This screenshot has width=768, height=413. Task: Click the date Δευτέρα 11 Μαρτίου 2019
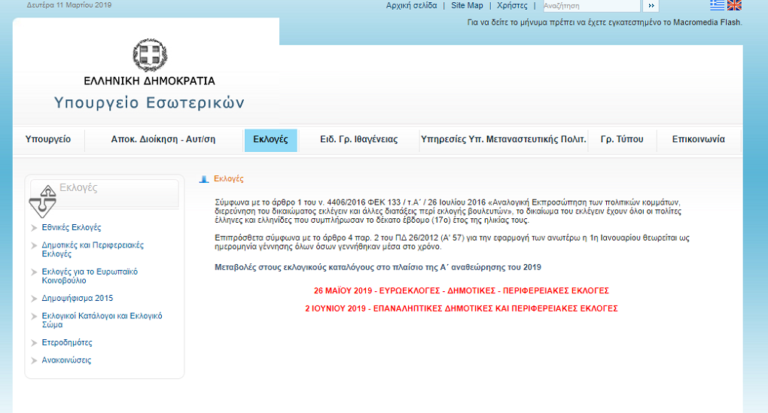point(69,5)
